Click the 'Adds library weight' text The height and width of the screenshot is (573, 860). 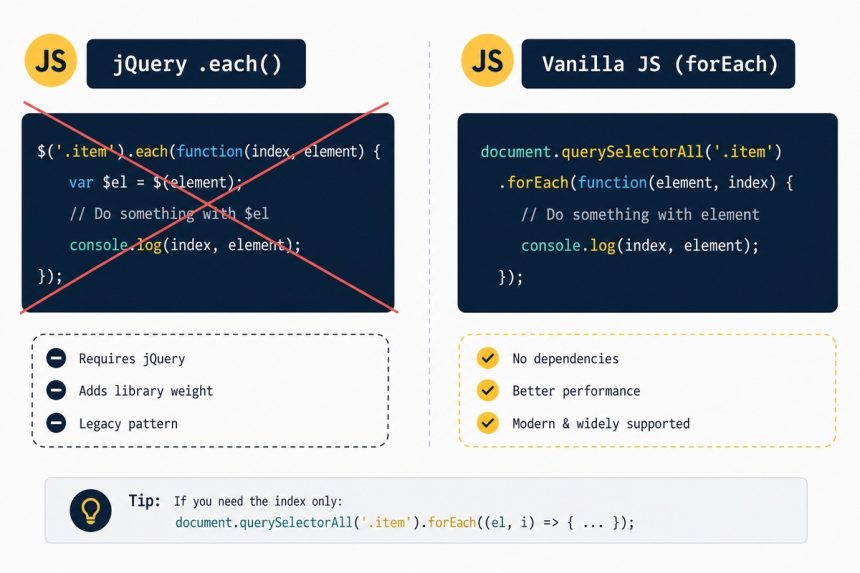(x=146, y=391)
